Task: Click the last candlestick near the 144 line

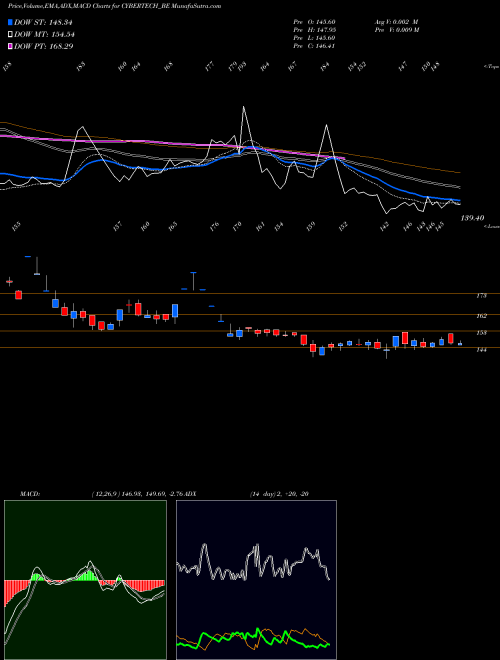Action: coord(460,344)
